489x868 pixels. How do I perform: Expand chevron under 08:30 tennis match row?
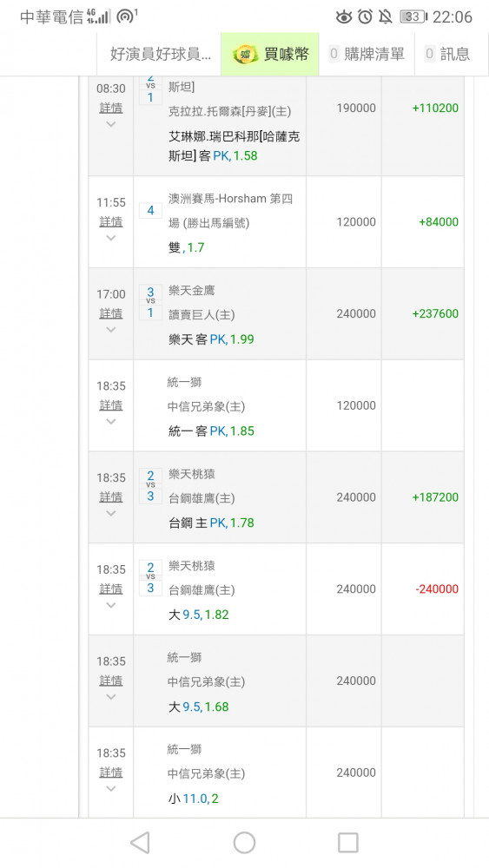111,124
